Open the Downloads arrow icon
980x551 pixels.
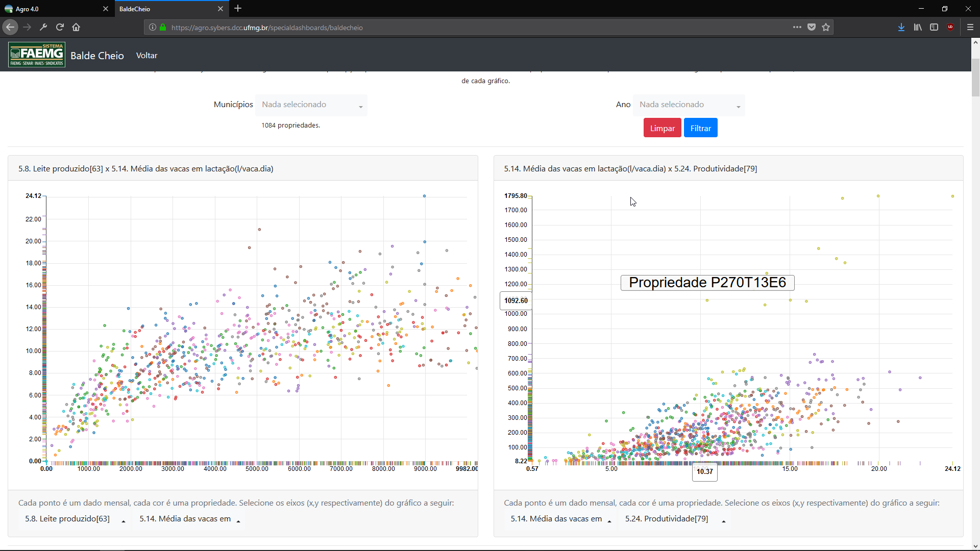pos(901,27)
